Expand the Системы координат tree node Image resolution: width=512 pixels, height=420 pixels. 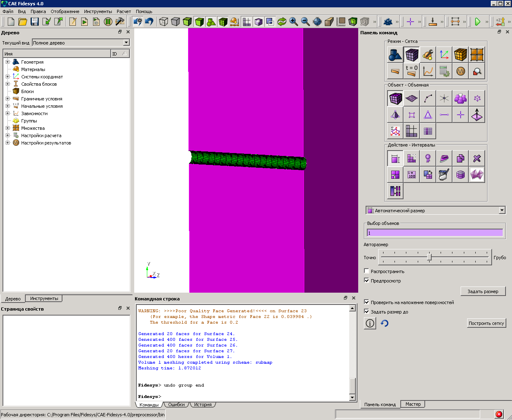(x=7, y=77)
